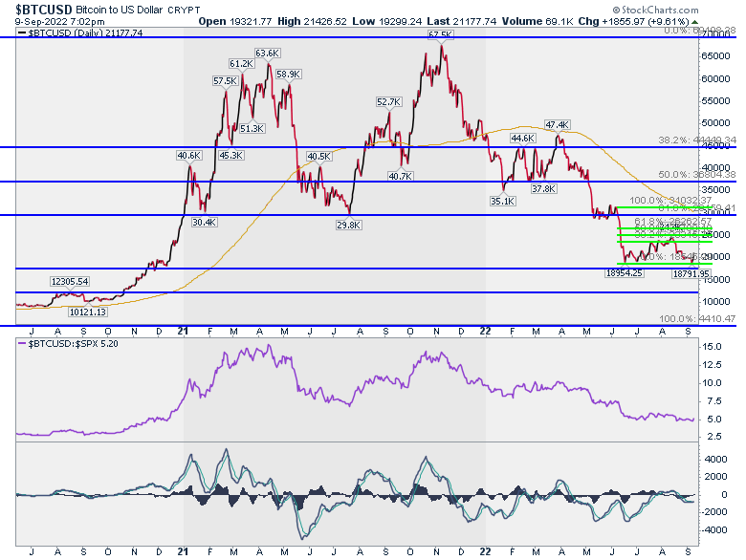The image size is (746, 560).
Task: Click the 18791.95 low price label
Action: [x=691, y=274]
